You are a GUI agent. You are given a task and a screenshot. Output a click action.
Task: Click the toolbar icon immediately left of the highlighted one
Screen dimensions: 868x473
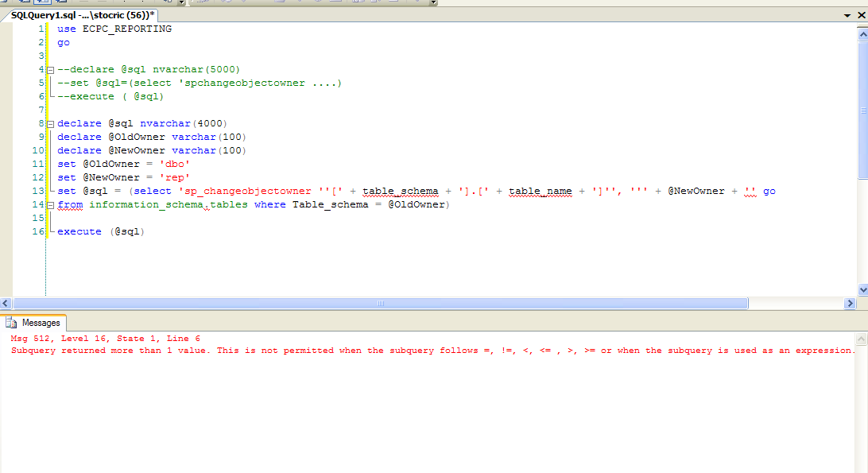[25, 3]
